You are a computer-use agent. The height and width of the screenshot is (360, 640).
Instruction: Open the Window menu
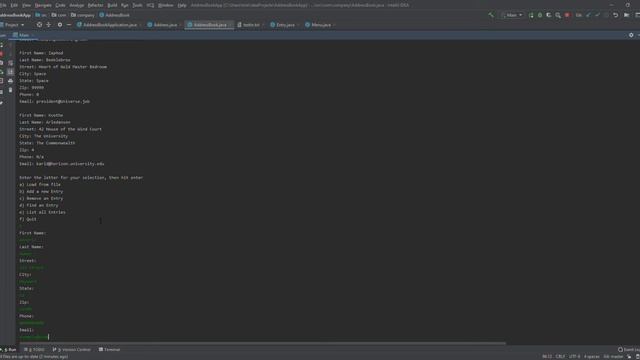165,5
